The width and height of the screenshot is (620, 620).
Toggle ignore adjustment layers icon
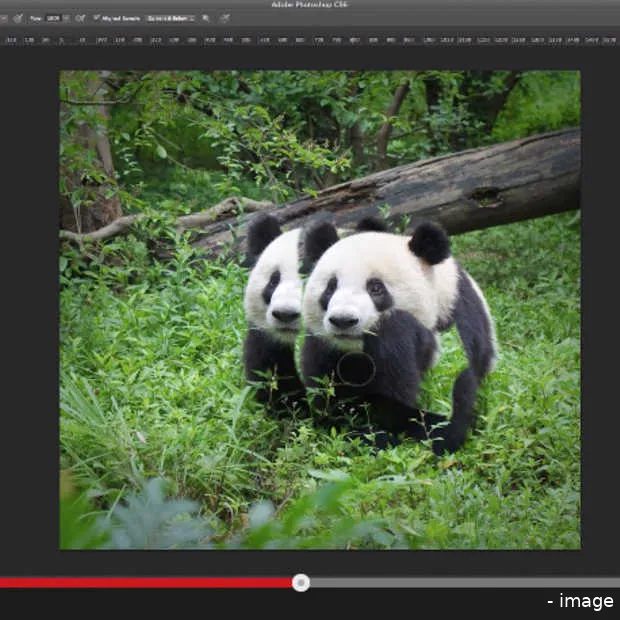[206, 18]
